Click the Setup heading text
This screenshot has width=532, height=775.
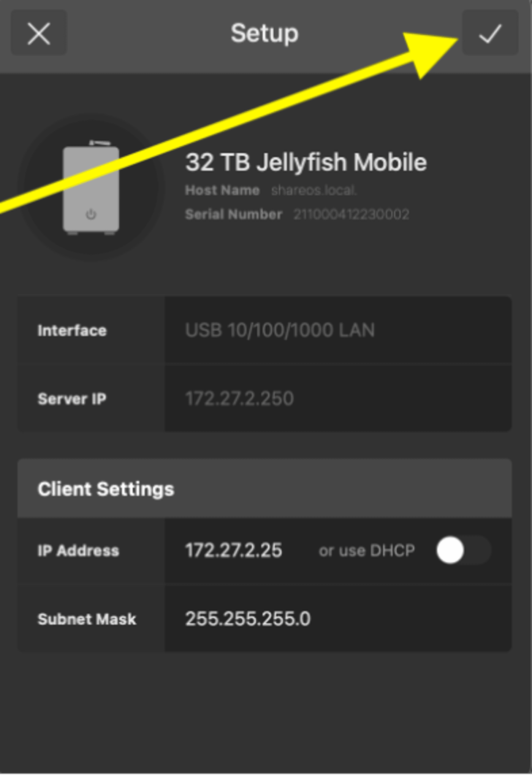pos(264,33)
